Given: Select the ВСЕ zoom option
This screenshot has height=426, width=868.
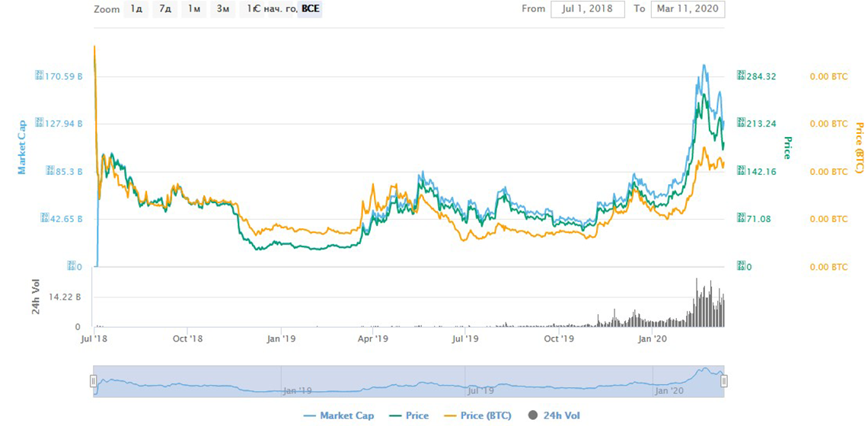Looking at the screenshot, I should click(311, 9).
